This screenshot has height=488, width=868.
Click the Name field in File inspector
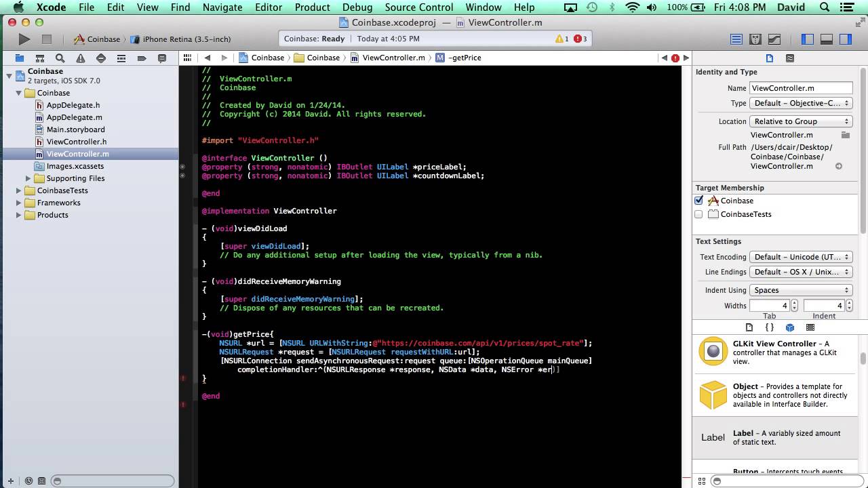click(x=801, y=88)
